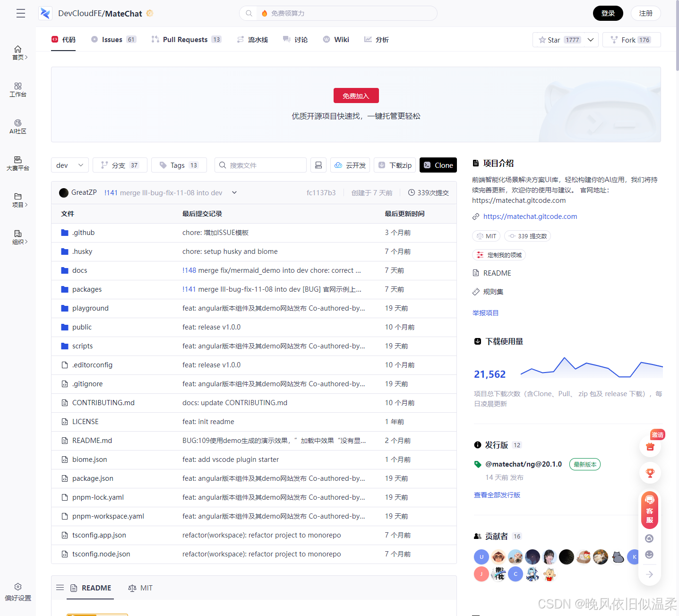Image resolution: width=679 pixels, height=616 pixels.
Task: Click the file view layout icon button
Action: pyautogui.click(x=318, y=165)
